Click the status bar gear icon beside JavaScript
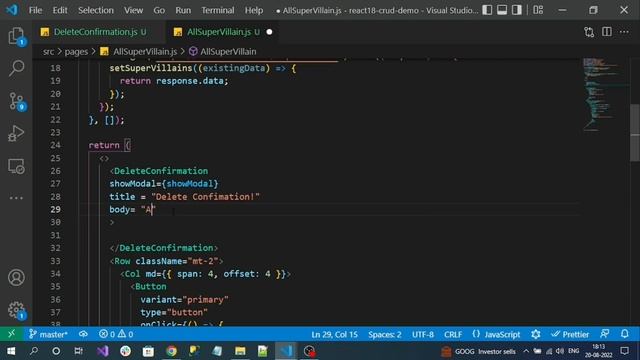Screen dimensions: 640x360 tap(536, 334)
